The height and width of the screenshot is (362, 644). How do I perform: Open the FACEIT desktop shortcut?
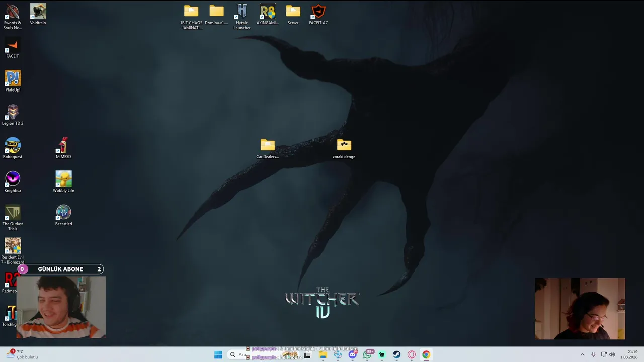coord(13,48)
